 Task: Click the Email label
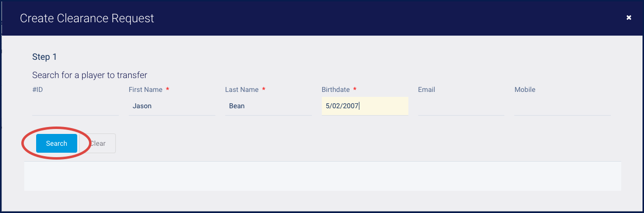pos(427,89)
